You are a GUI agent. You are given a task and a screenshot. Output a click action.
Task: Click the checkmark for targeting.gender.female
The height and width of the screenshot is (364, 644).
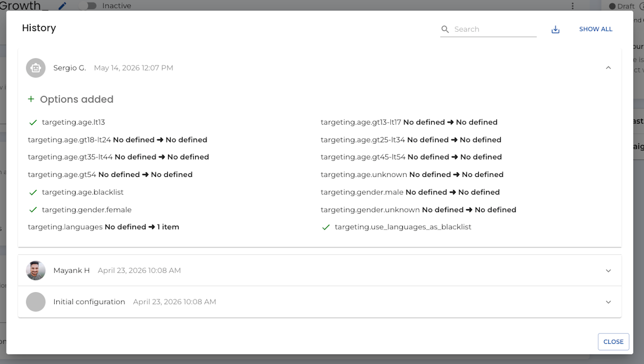coord(33,210)
